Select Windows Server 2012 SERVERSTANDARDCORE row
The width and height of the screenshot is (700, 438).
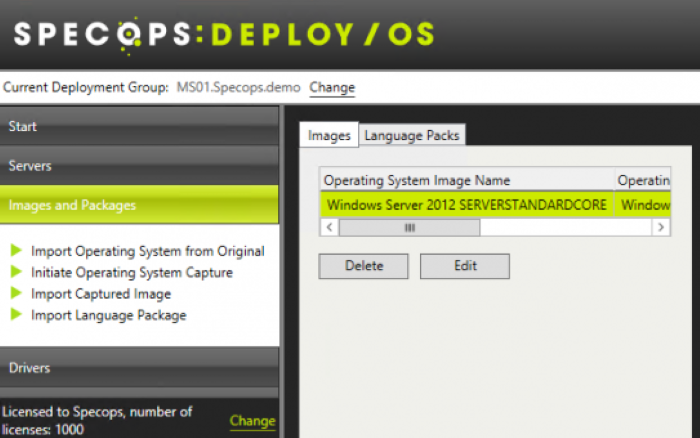point(495,205)
